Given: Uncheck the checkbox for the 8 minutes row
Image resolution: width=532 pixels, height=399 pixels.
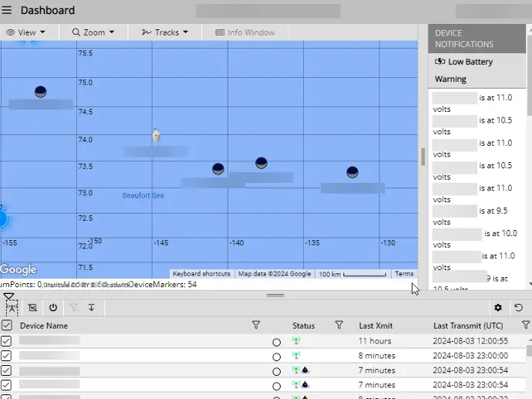Looking at the screenshot, I should 6,356.
